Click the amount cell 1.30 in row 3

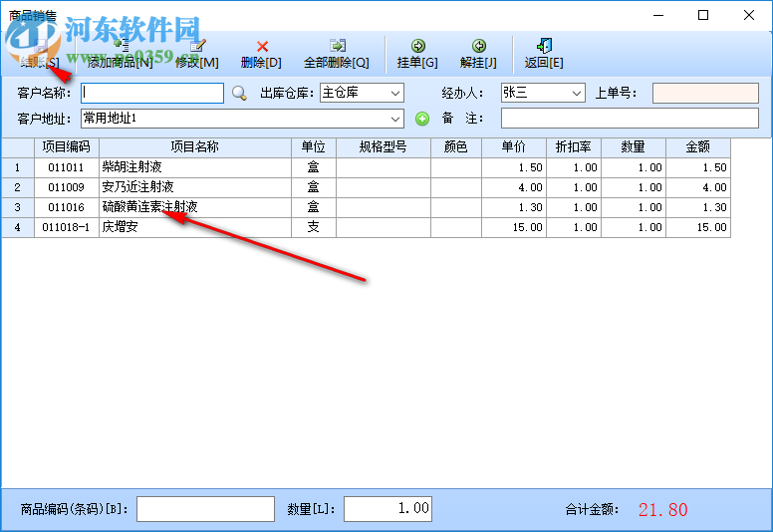(698, 207)
